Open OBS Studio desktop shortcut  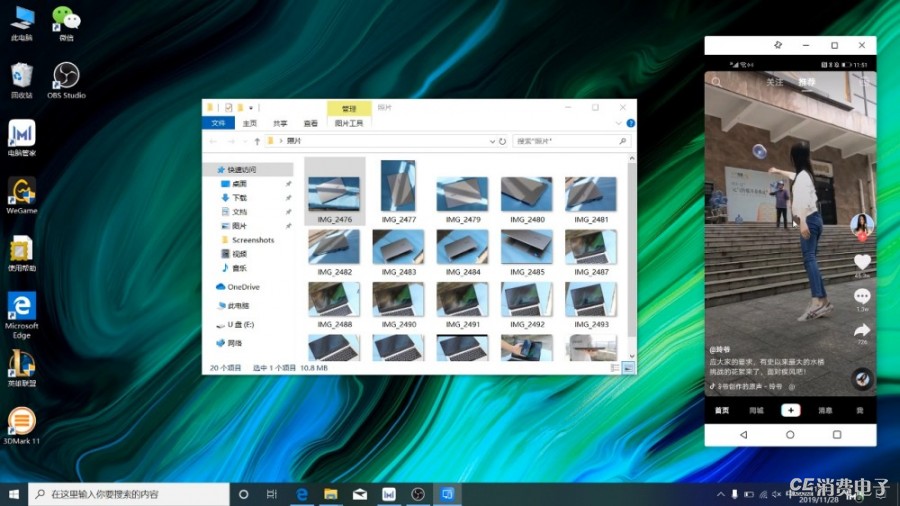point(66,80)
